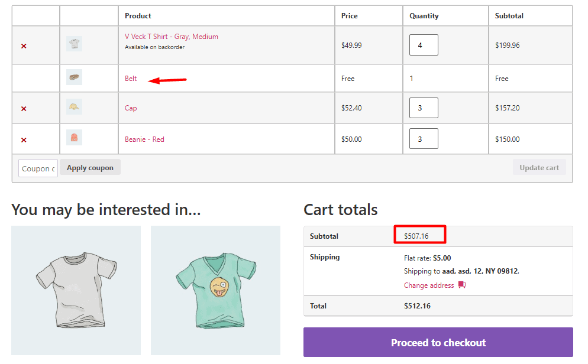Screen dimensions: 588x364
Task: Click the coupon code input field
Action: [37, 168]
